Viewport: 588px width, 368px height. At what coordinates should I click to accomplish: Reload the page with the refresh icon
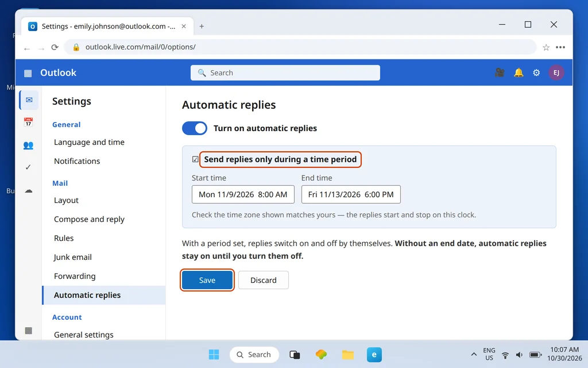pyautogui.click(x=55, y=47)
